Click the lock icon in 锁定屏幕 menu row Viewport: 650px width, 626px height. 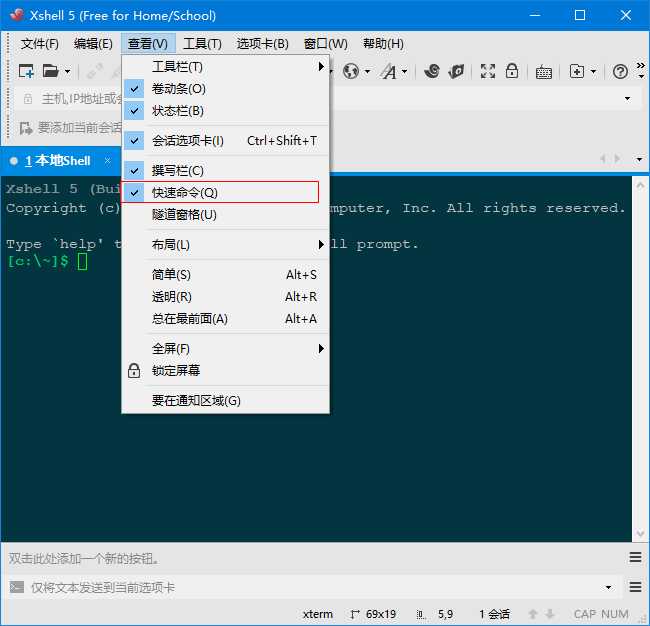pyautogui.click(x=134, y=371)
